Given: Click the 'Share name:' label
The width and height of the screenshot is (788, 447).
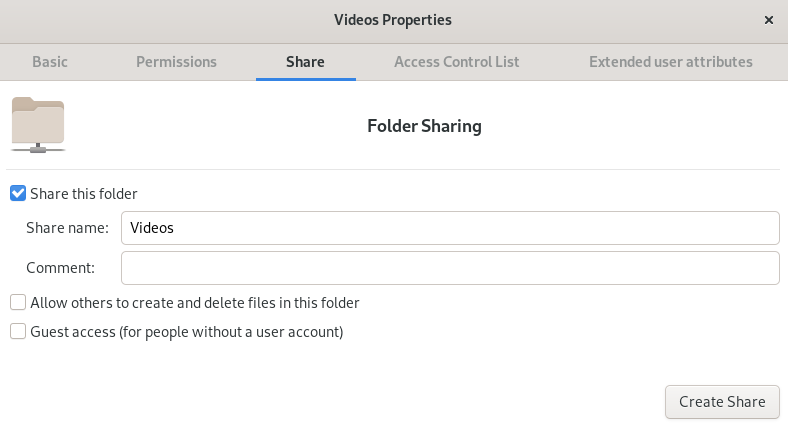Looking at the screenshot, I should [x=67, y=228].
